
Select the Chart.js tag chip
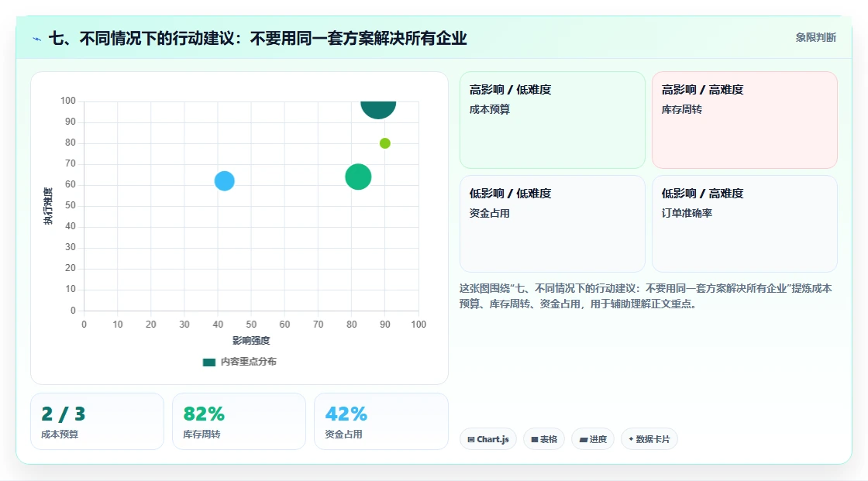click(x=488, y=439)
